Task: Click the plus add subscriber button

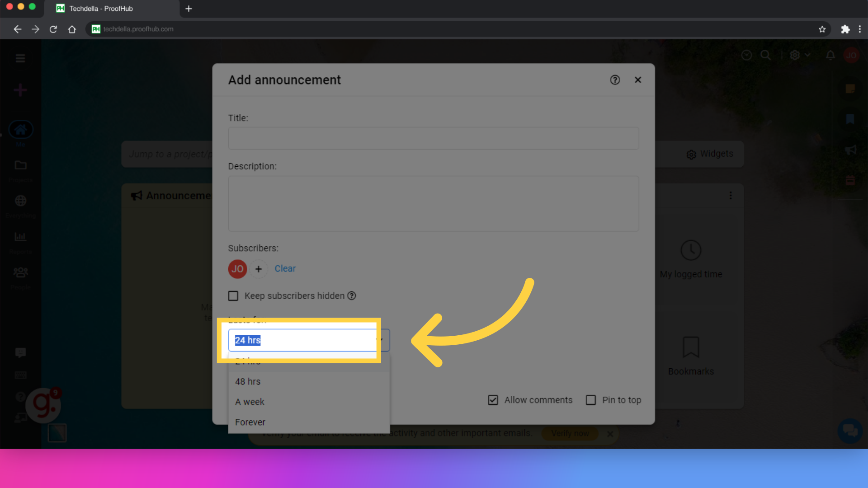Action: pos(258,269)
